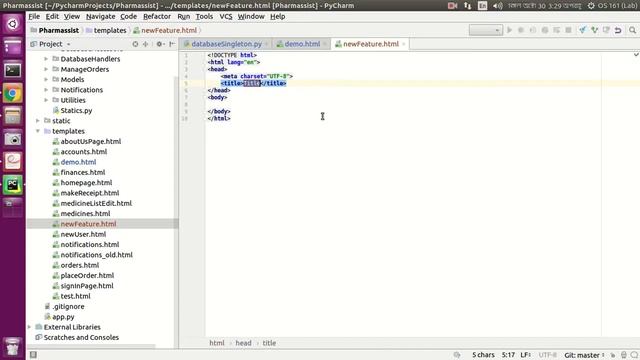This screenshot has height=360, width=640.
Task: Select Scratches and Consoles node
Action: [81, 338]
